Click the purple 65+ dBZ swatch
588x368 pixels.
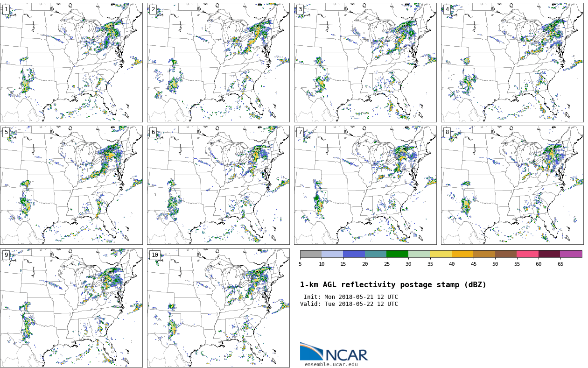click(x=571, y=254)
